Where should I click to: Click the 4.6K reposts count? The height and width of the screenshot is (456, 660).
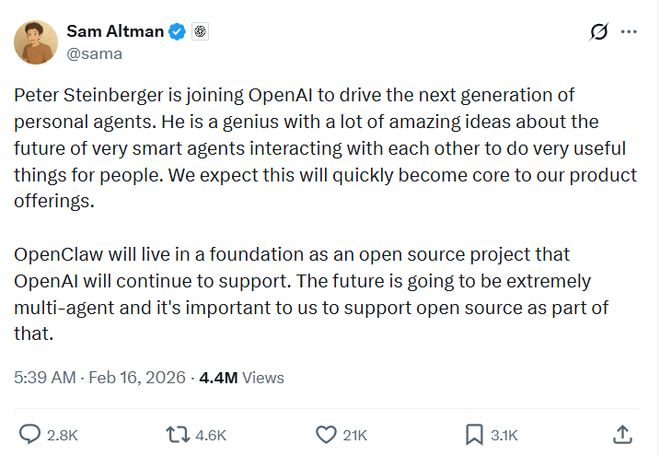(210, 435)
